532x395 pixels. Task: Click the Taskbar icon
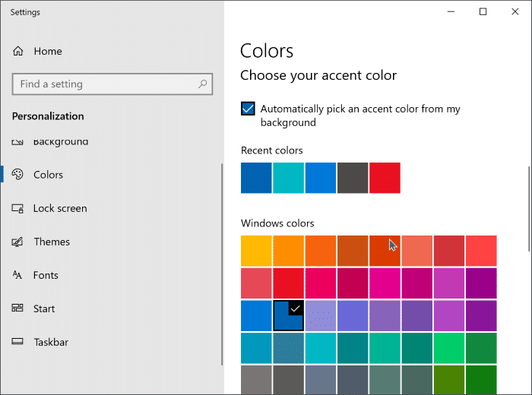tap(17, 341)
